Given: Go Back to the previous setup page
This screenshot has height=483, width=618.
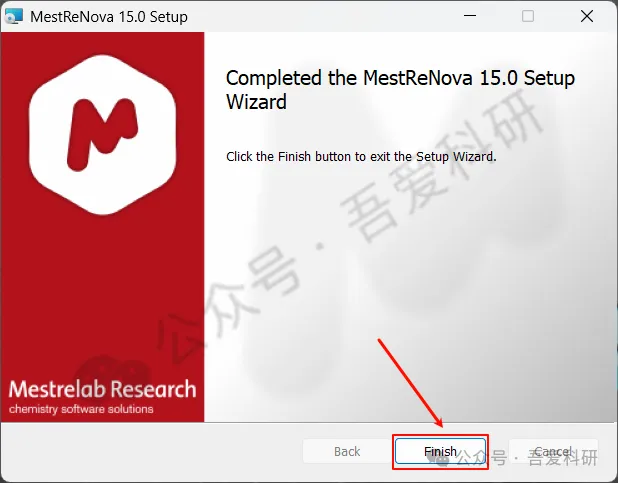Looking at the screenshot, I should pos(347,451).
